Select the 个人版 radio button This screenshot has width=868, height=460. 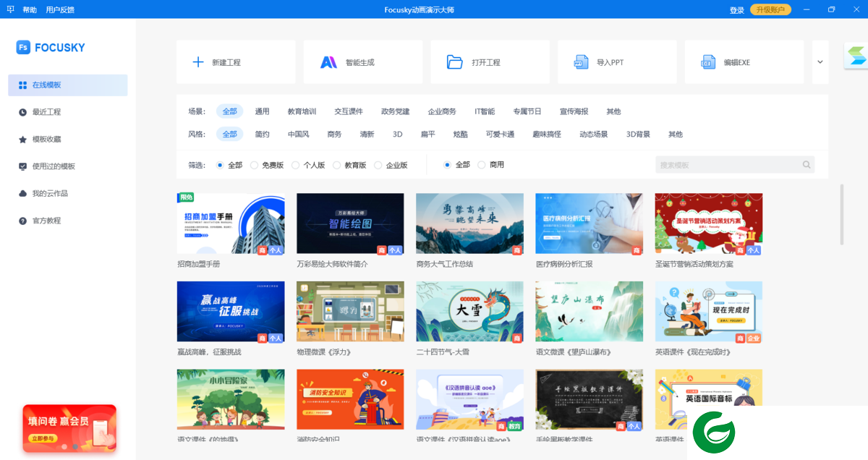(x=295, y=165)
